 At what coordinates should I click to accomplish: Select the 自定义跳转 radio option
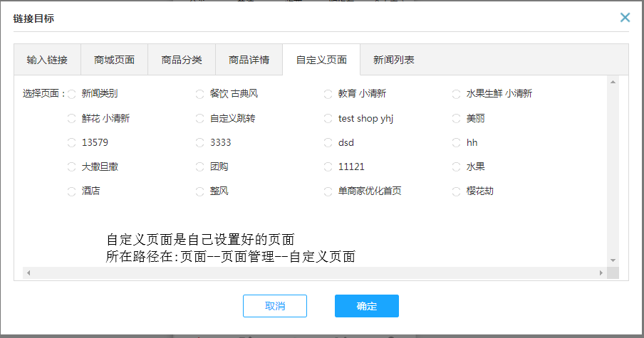tap(199, 119)
